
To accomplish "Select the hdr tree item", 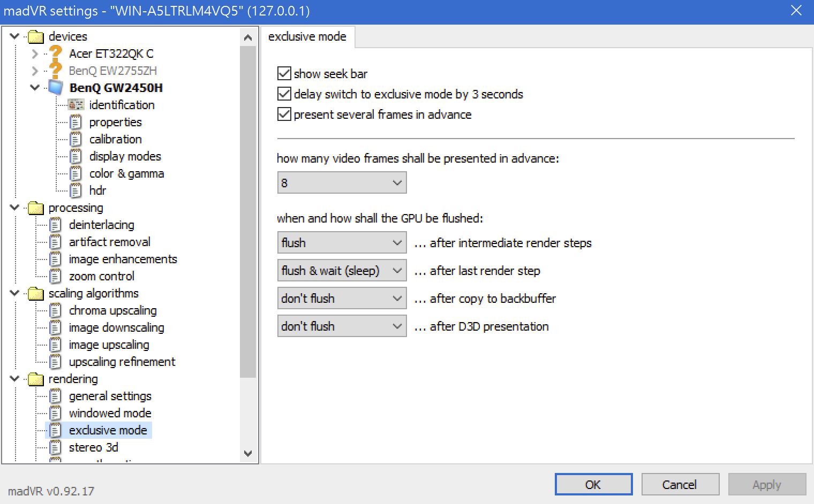I will 97,190.
